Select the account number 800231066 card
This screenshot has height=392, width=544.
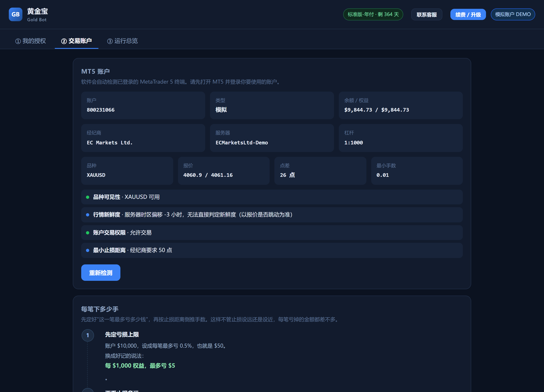143,105
